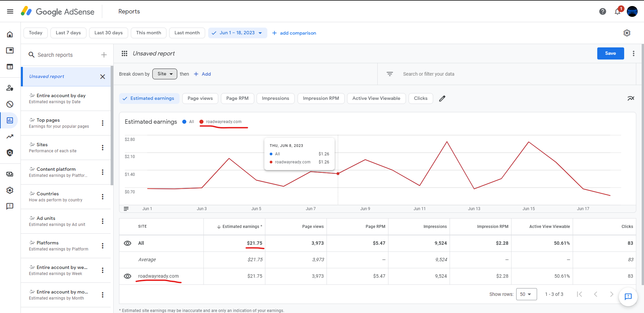Image resolution: width=644 pixels, height=313 pixels.
Task: Open options for Platforms report
Action: coord(103,246)
